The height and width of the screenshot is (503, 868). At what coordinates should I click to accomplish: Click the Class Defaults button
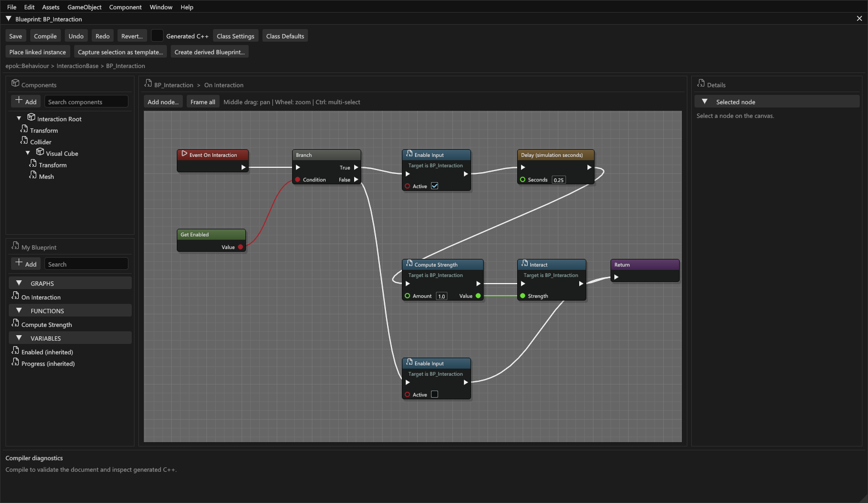pyautogui.click(x=285, y=36)
